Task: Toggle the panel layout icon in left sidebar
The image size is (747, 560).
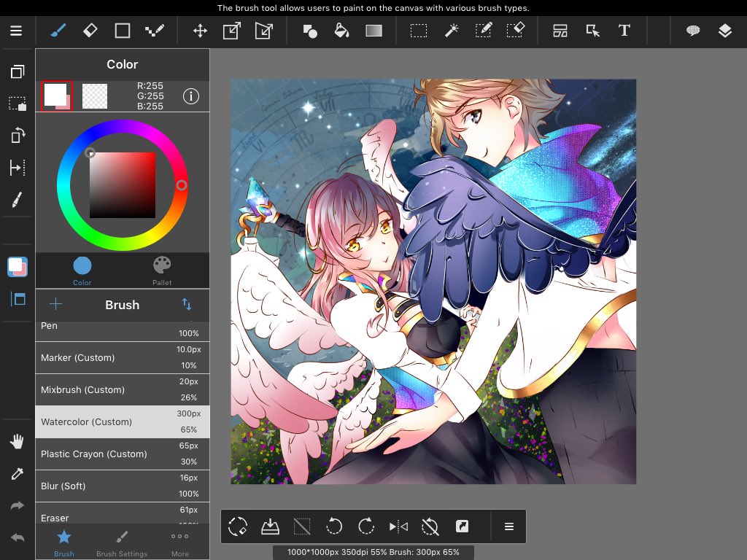Action: click(x=18, y=299)
